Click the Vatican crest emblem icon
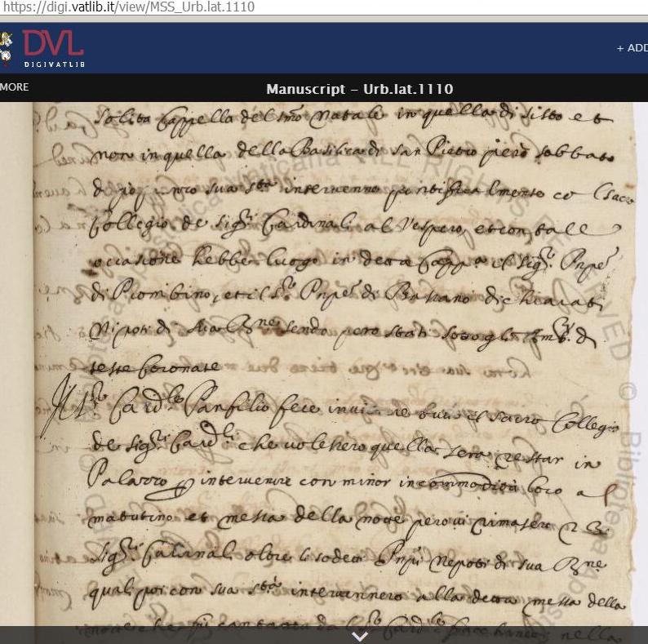Image resolution: width=648 pixels, height=644 pixels. [x=6, y=49]
